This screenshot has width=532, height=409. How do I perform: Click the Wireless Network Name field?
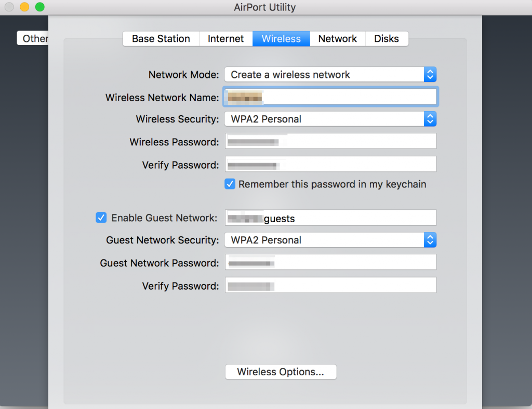pos(330,97)
